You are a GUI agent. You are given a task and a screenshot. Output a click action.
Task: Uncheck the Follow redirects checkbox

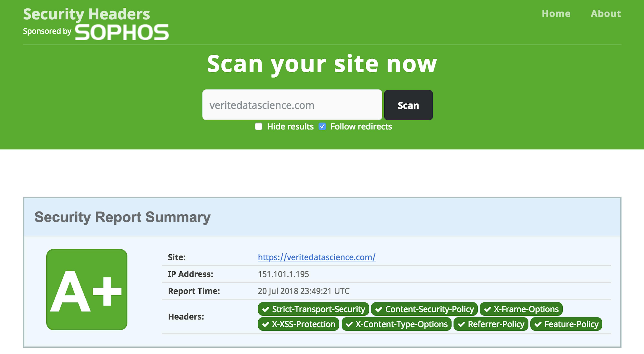click(x=322, y=126)
